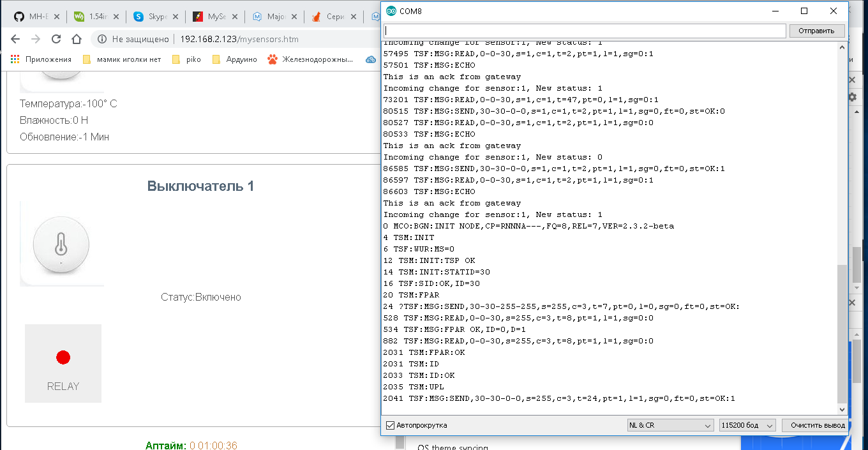Open the Ардуино bookmark folder

point(235,59)
